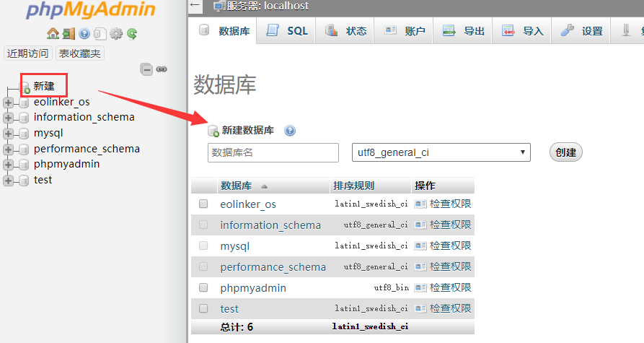The image size is (644, 343).
Task: Unlink from main panel chain icon
Action: point(162,69)
